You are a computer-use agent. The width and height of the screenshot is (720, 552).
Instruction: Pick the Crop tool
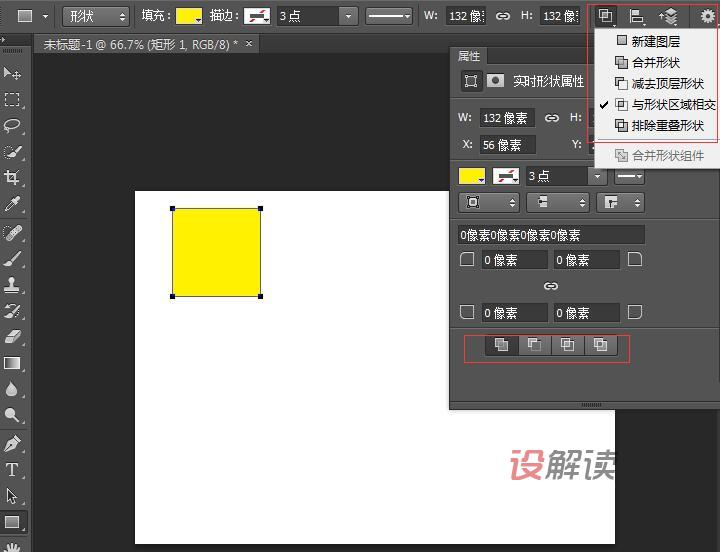point(13,178)
